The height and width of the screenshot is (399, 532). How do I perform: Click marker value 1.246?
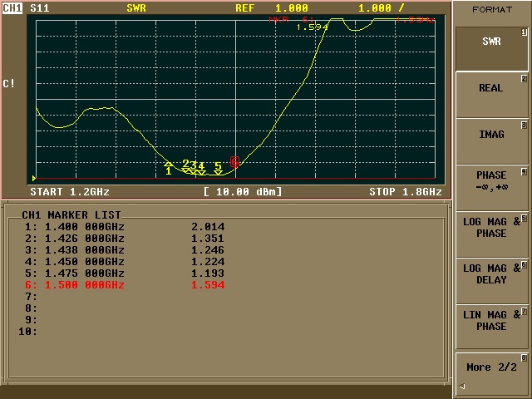pos(208,249)
